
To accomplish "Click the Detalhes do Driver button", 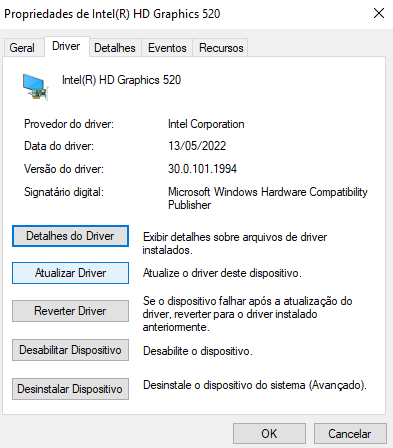I will click(70, 236).
